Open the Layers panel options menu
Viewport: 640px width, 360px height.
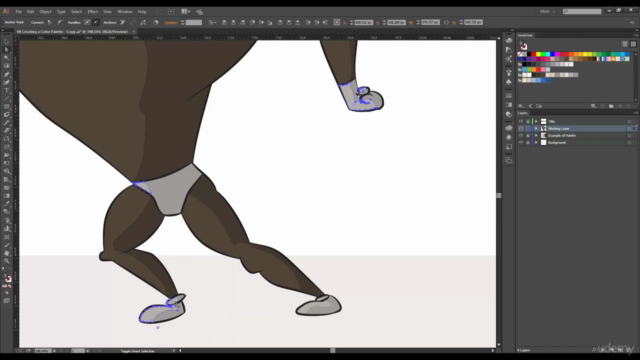click(x=635, y=113)
